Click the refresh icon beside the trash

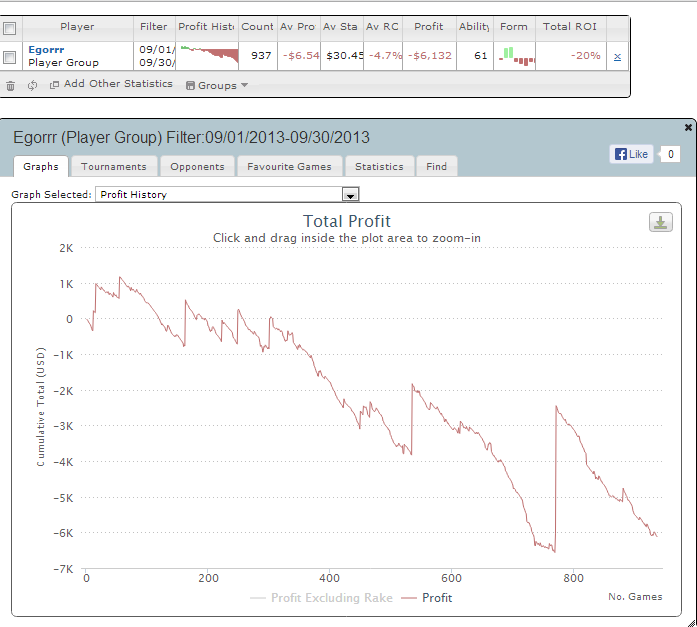(32, 85)
